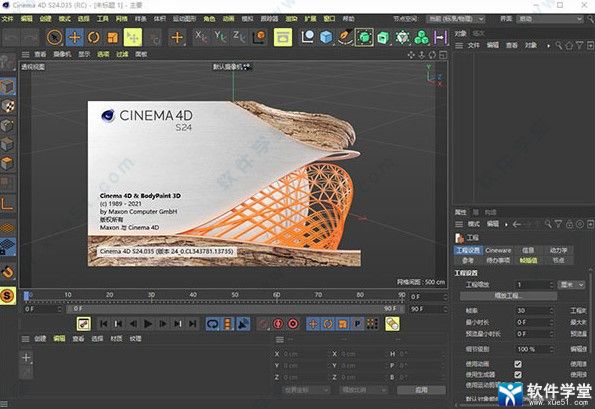Select the Texture mode checkered cube icon
595x409 pixels.
point(8,106)
